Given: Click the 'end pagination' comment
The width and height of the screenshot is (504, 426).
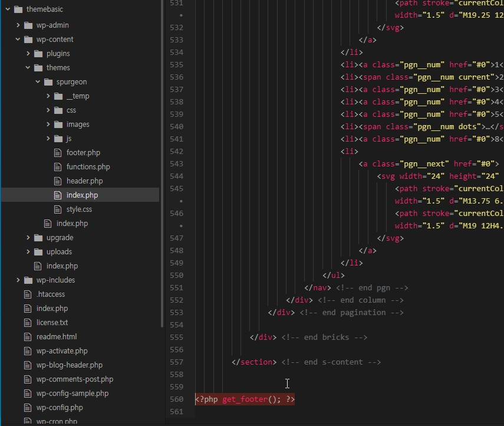Looking at the screenshot, I should (x=351, y=313).
